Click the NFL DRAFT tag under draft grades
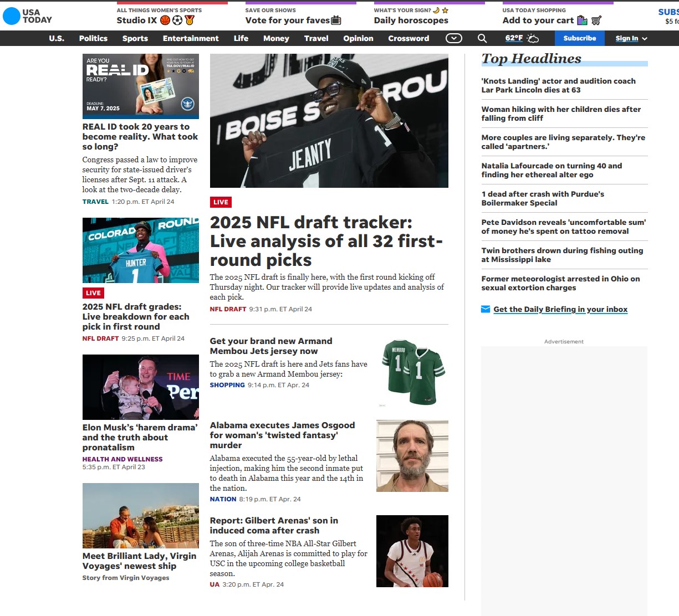This screenshot has width=679, height=616. point(100,338)
